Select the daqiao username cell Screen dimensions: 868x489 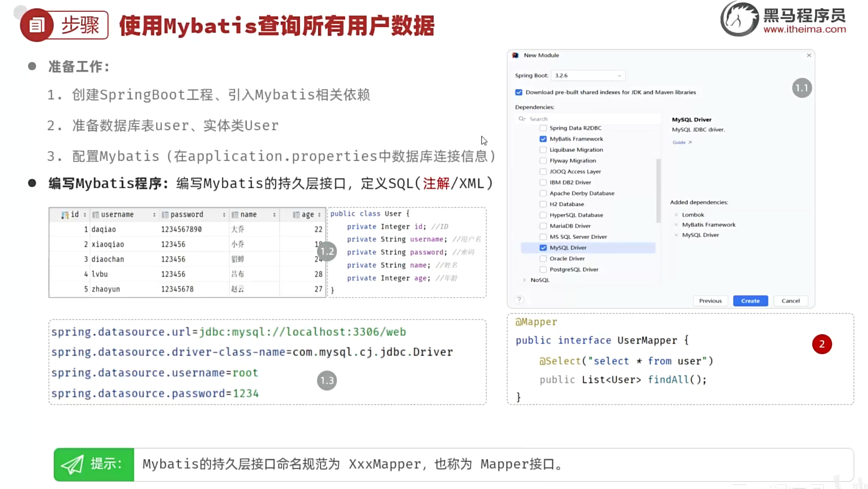point(124,230)
